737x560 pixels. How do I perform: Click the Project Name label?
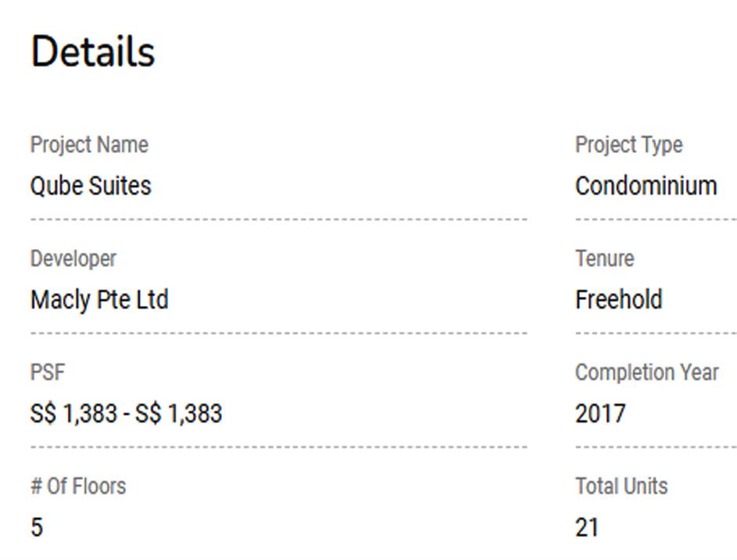[89, 144]
